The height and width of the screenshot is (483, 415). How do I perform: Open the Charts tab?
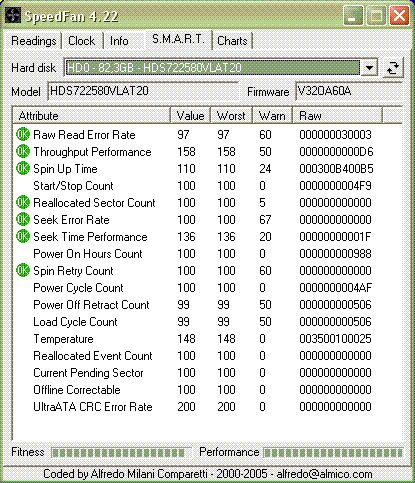click(232, 41)
